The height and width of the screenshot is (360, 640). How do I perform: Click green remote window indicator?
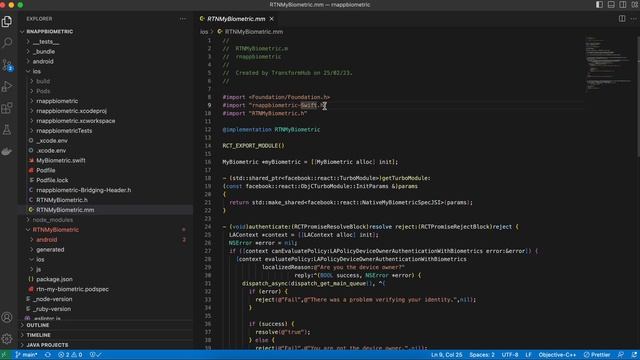pos(4,355)
